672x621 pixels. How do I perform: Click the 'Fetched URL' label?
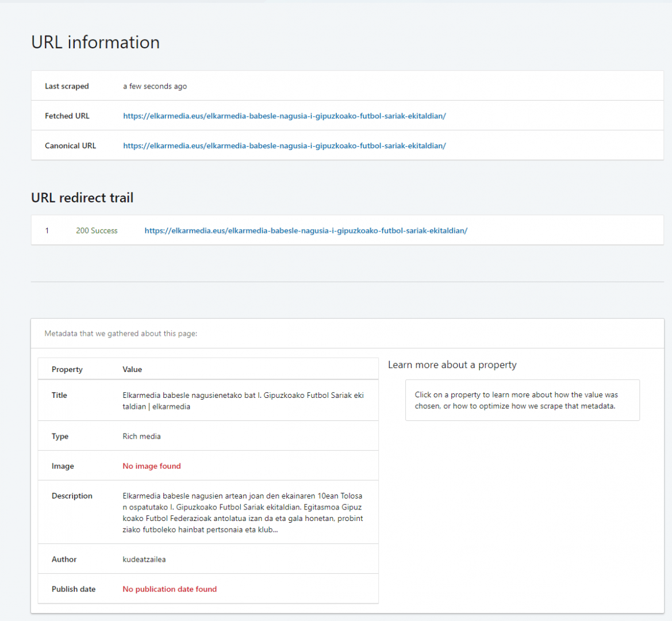click(x=67, y=116)
